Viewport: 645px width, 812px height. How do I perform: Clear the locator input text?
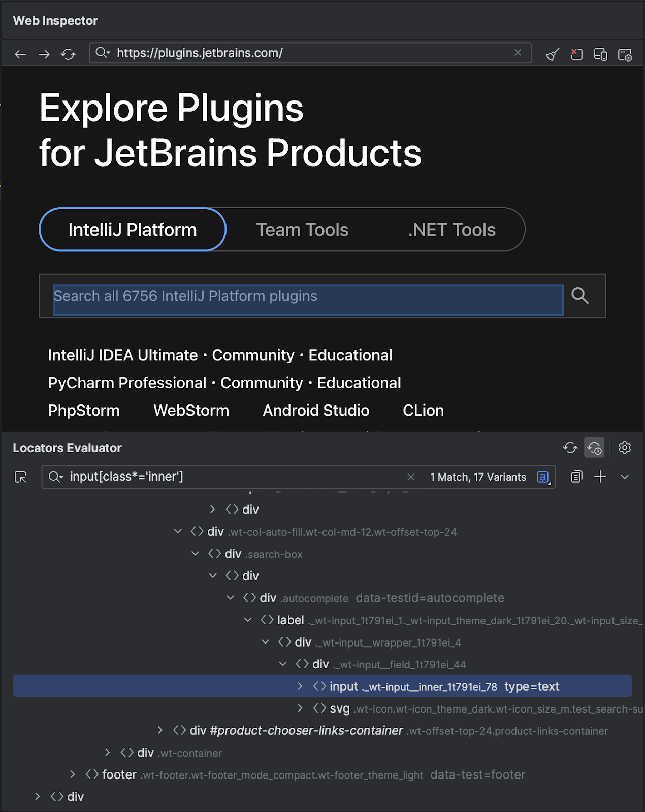[x=411, y=477]
